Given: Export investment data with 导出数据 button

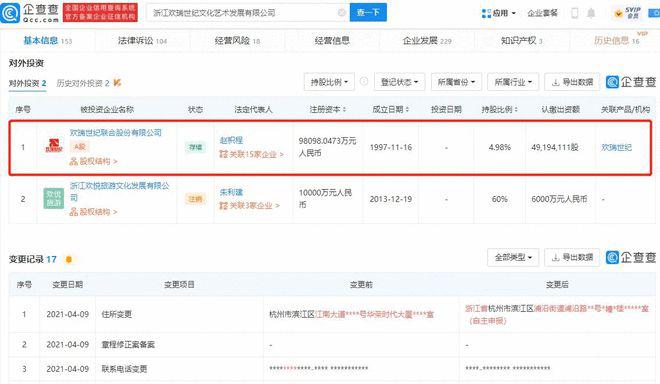Looking at the screenshot, I should click(x=572, y=82).
